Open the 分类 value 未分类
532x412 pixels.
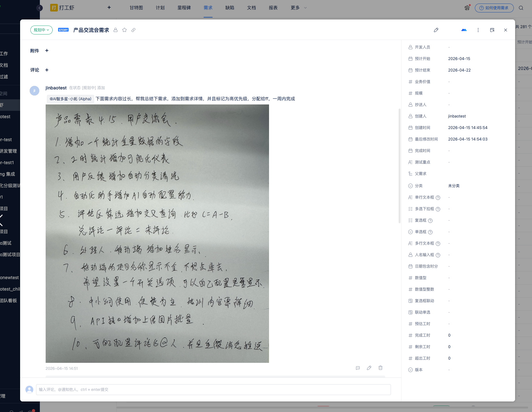(x=454, y=186)
